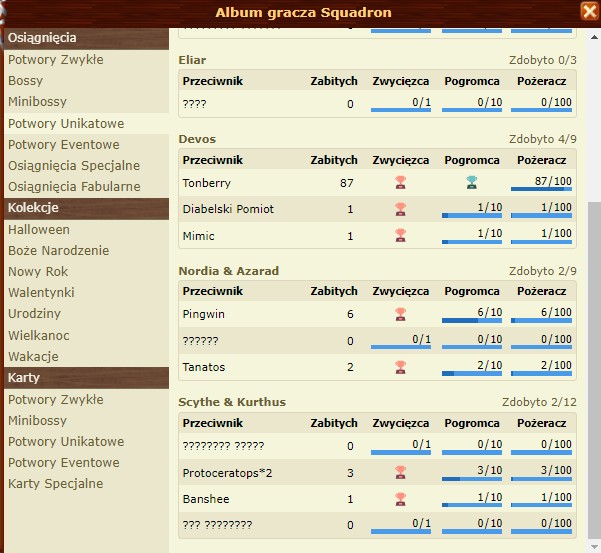Click the Tonberry opponent name
The image size is (601, 553).
pos(206,183)
